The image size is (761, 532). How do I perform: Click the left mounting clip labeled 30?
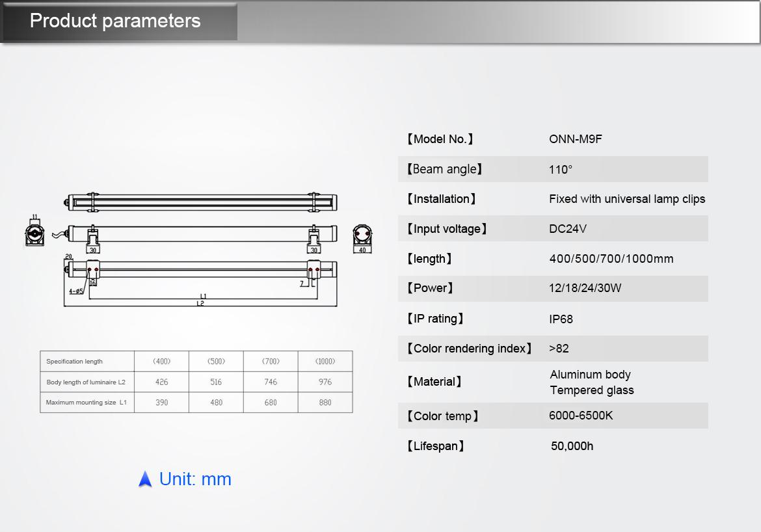tap(94, 239)
